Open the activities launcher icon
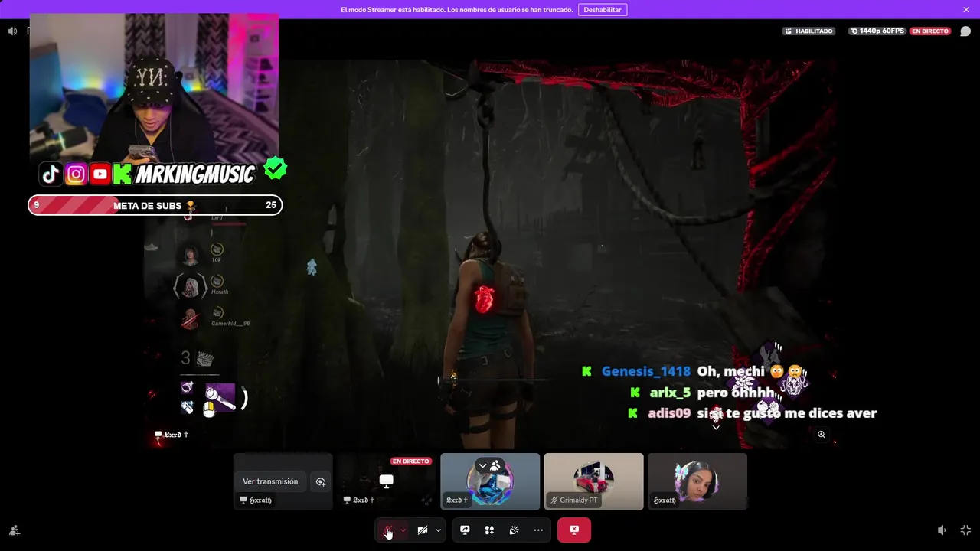 click(x=489, y=530)
